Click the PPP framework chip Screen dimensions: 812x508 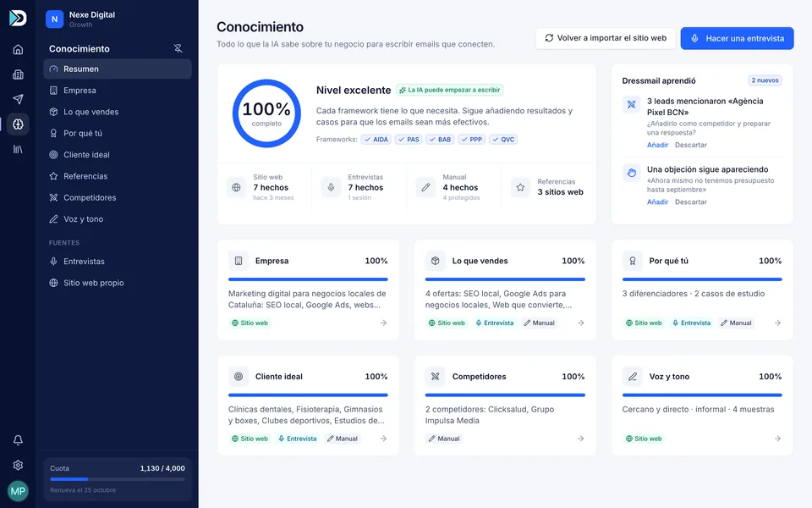coord(472,140)
